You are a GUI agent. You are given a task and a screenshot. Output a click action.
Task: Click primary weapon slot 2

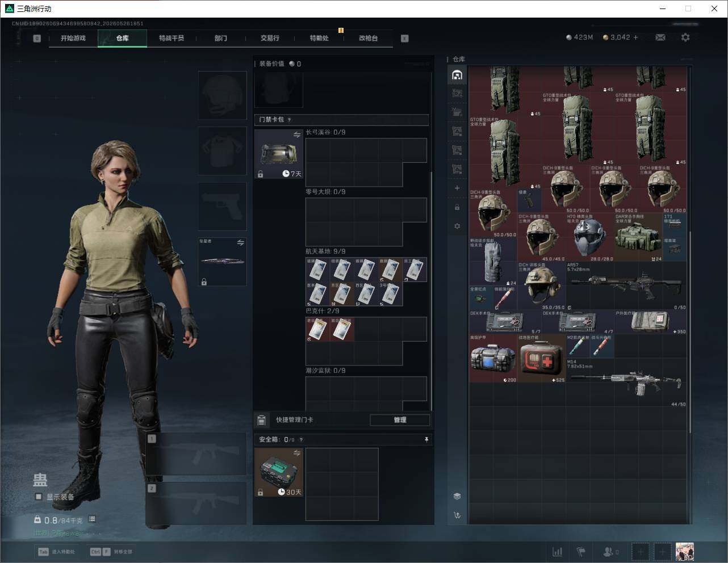click(x=196, y=504)
